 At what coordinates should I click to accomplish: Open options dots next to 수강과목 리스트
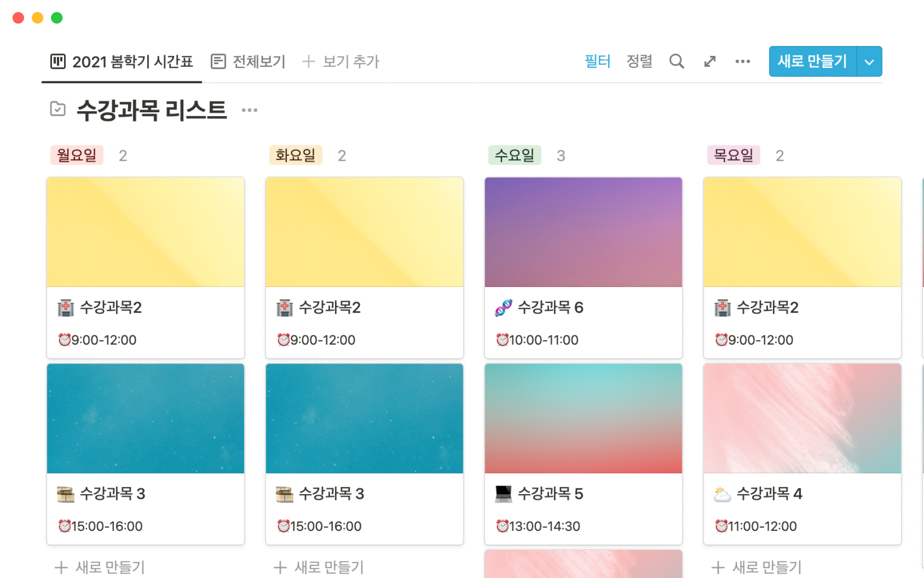pos(249,110)
